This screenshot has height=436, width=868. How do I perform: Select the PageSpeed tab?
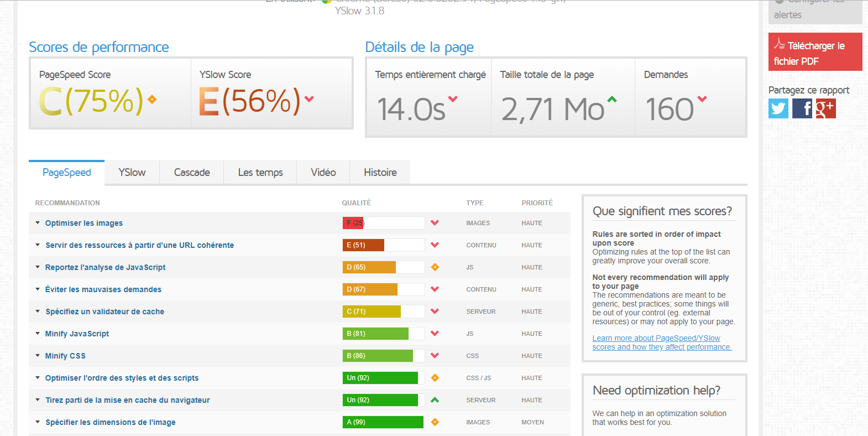click(x=67, y=173)
